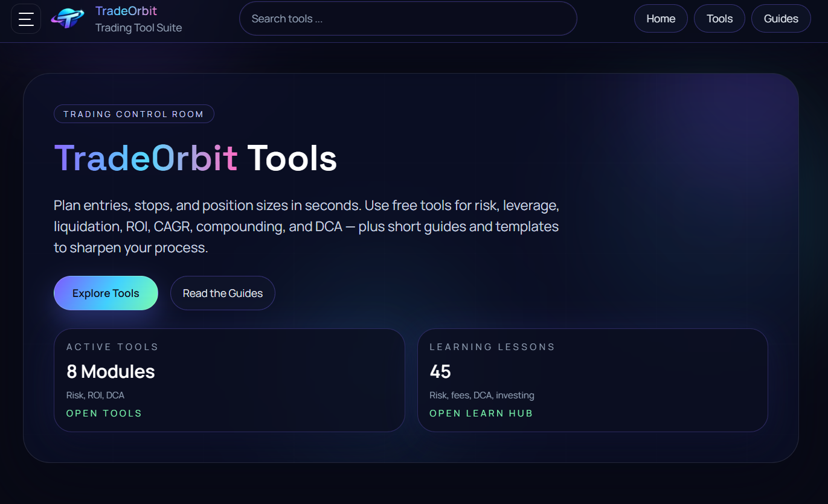Image resolution: width=828 pixels, height=504 pixels.
Task: Open Tools from the Active Tools card
Action: click(104, 413)
